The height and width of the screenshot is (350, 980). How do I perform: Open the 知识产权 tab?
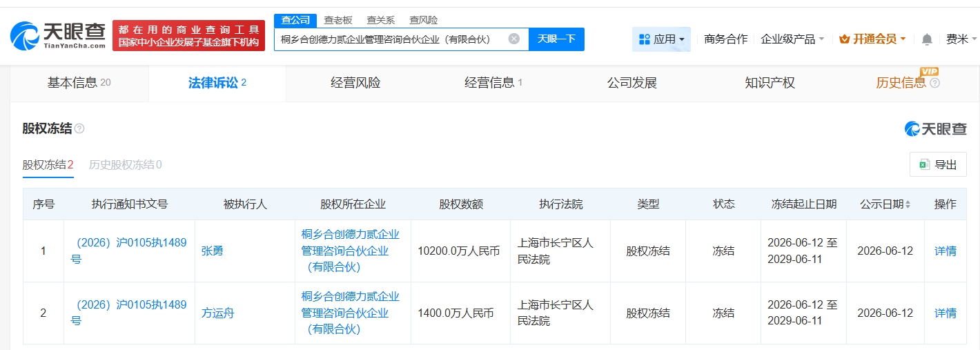pos(770,83)
